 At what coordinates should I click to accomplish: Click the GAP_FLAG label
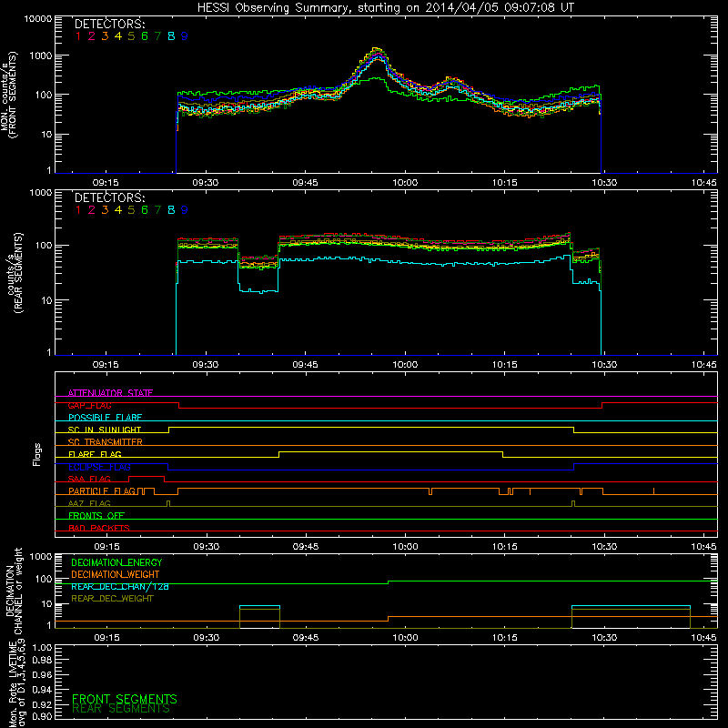(x=89, y=405)
